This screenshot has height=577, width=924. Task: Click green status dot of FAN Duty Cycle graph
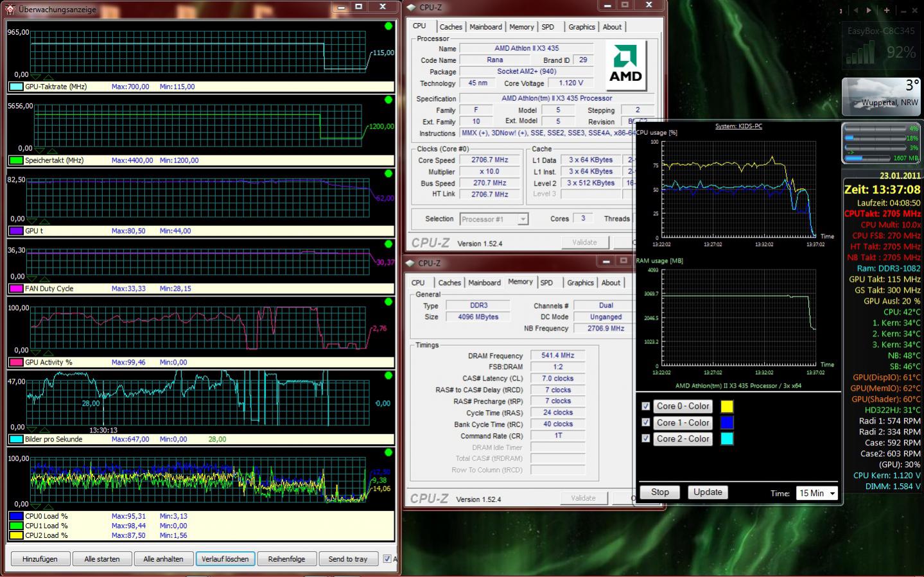388,245
